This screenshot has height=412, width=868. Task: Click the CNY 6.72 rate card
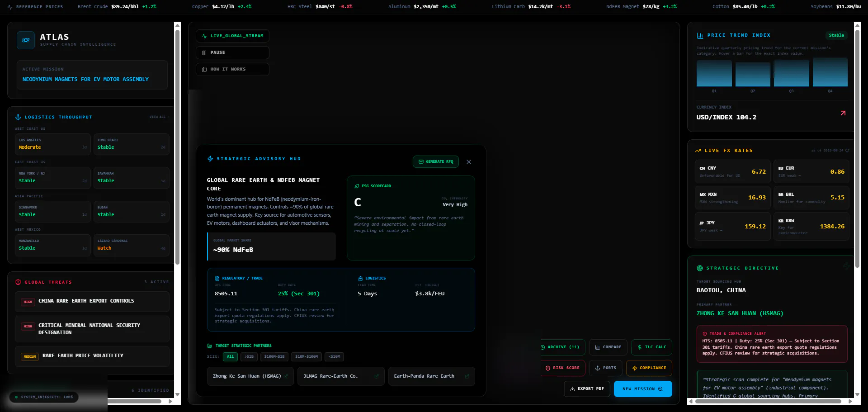(732, 171)
